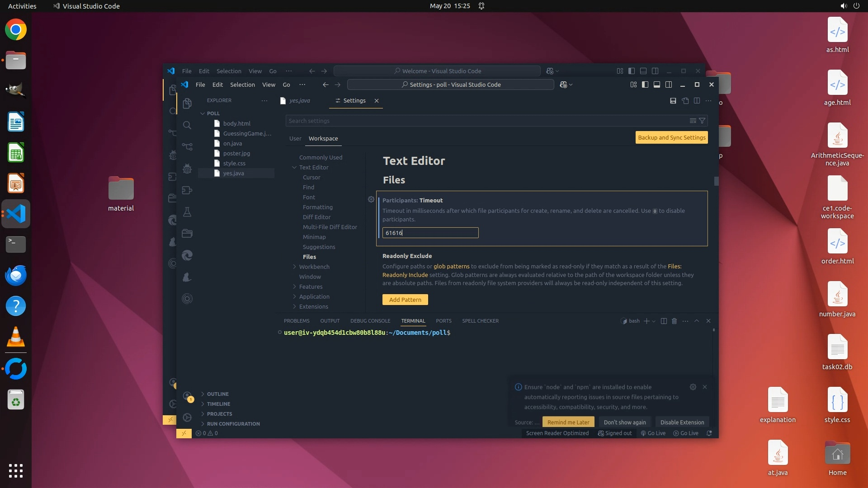This screenshot has height=488, width=868.
Task: Click the Open Settings (JSON) icon
Action: 685,101
